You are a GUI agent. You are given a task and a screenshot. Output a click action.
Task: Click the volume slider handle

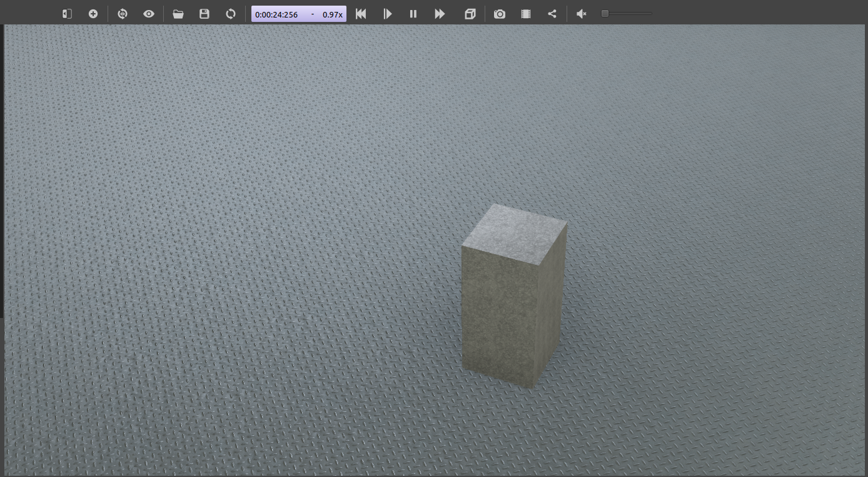(x=605, y=13)
